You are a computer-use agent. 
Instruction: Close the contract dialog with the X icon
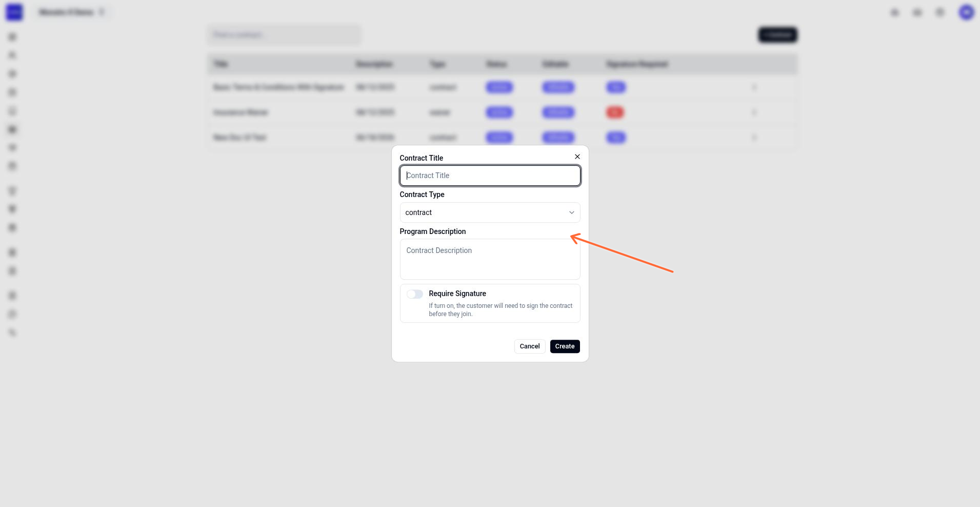coord(577,157)
